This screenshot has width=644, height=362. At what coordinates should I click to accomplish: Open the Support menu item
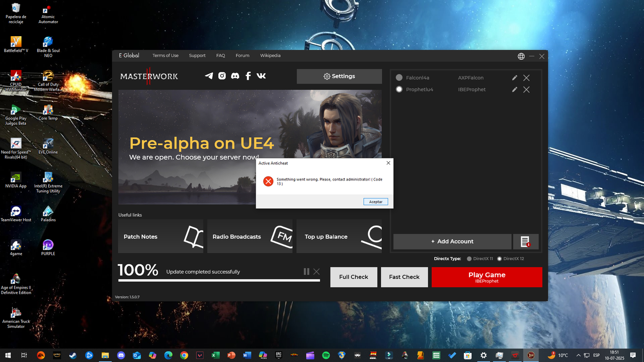[197, 56]
